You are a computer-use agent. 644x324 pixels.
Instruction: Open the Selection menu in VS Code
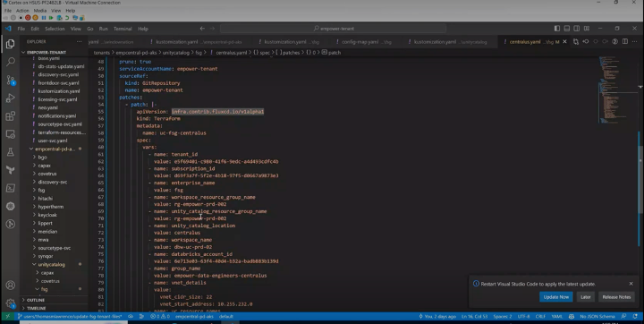pos(55,29)
